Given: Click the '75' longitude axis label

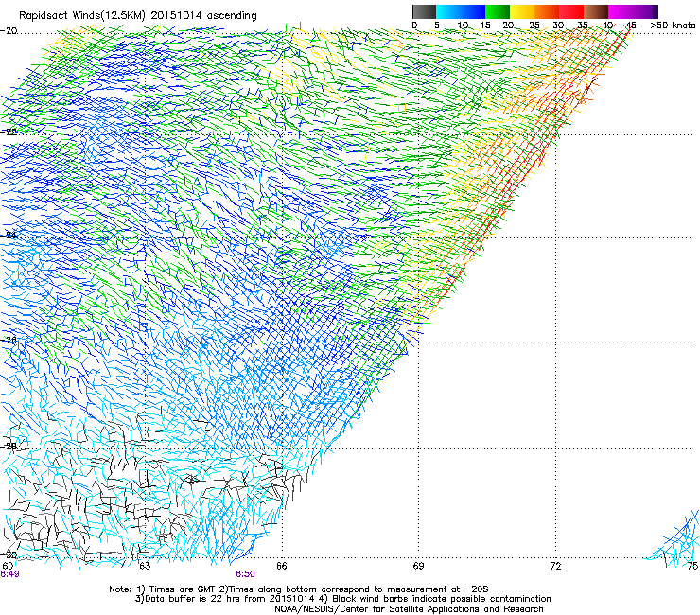Looking at the screenshot, I should click(x=692, y=566).
